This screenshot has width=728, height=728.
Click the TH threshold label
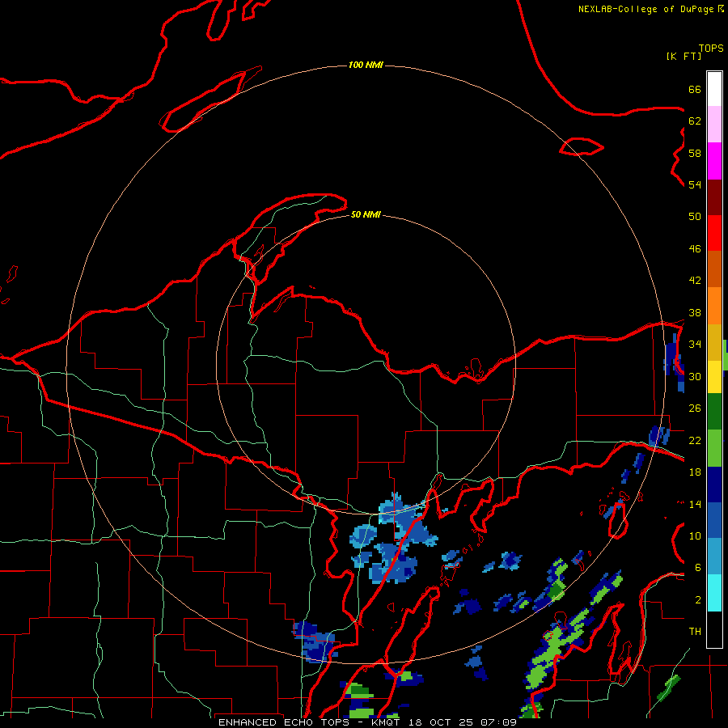(x=695, y=632)
